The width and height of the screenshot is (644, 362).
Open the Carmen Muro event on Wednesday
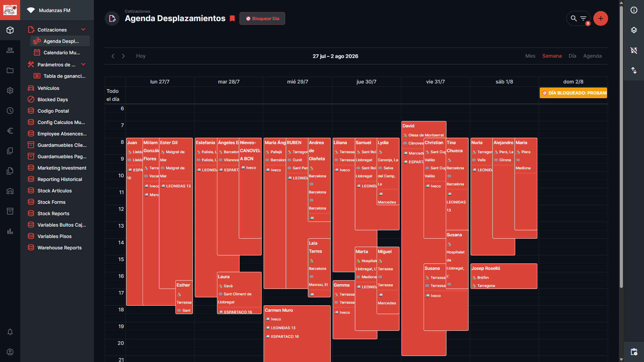click(297, 334)
